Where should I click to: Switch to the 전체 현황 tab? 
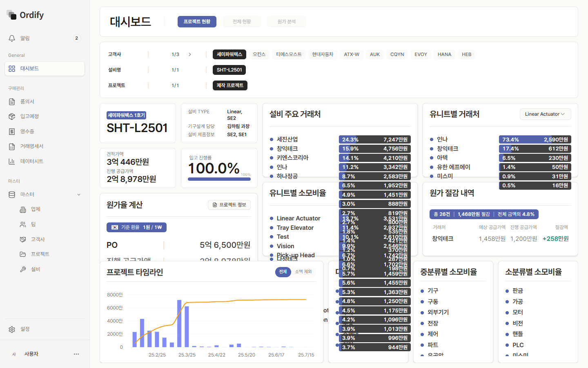(242, 22)
